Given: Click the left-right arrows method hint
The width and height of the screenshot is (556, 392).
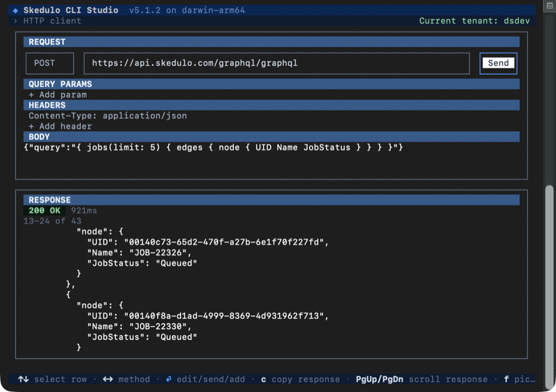Looking at the screenshot, I should [x=126, y=379].
